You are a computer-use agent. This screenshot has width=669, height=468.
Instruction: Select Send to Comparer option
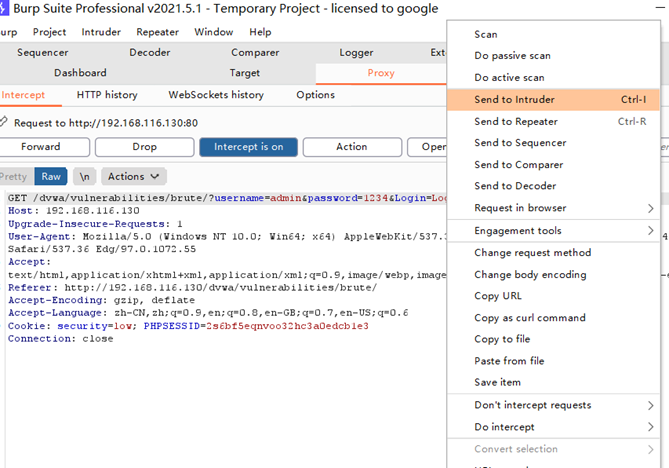coord(553,165)
